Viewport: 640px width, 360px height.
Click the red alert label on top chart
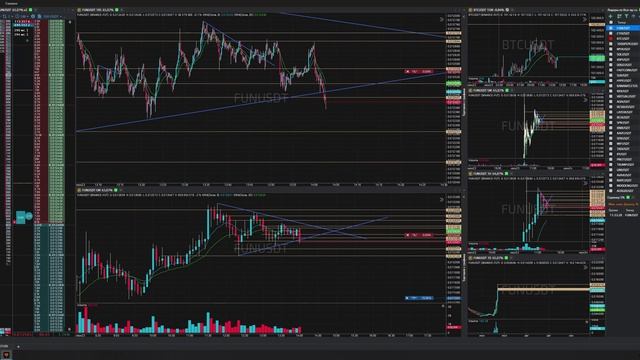tap(419, 71)
